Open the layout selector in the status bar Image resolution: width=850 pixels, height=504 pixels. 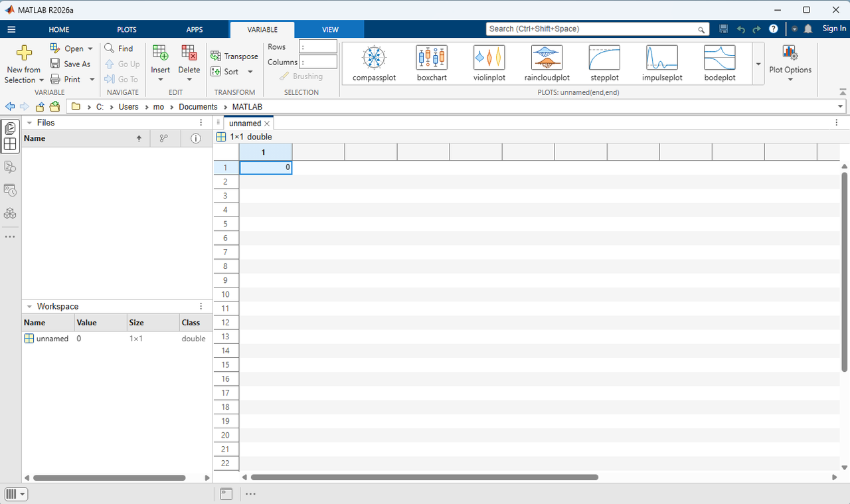point(15,494)
